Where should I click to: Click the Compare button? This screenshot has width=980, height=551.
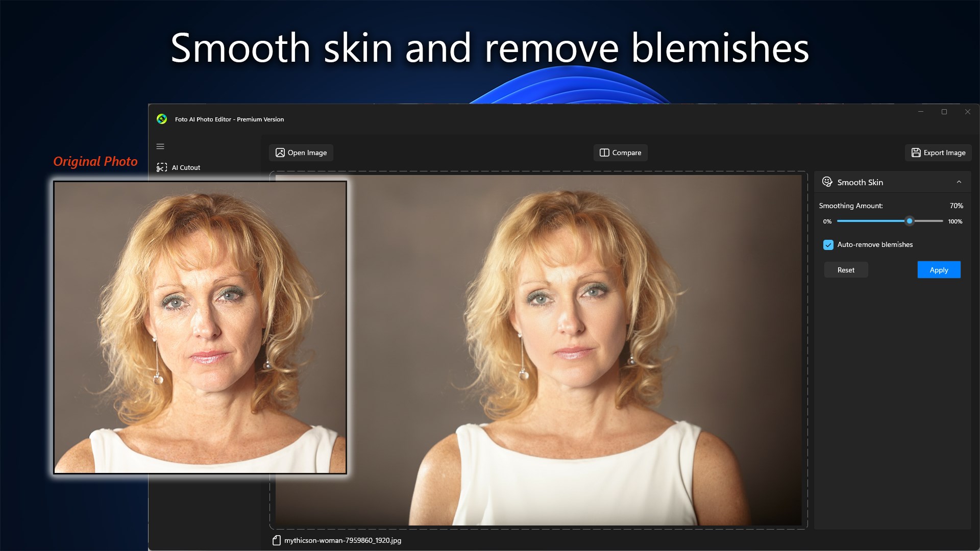coord(620,153)
